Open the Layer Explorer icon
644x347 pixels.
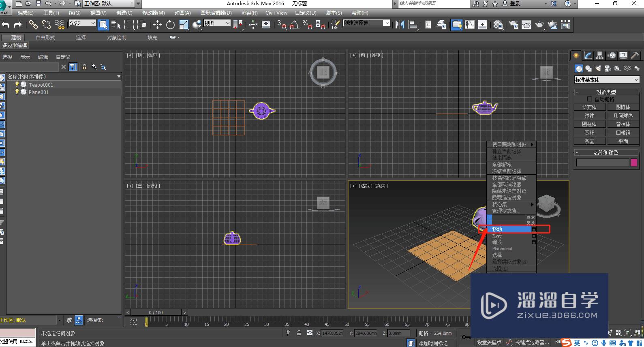pyautogui.click(x=441, y=25)
